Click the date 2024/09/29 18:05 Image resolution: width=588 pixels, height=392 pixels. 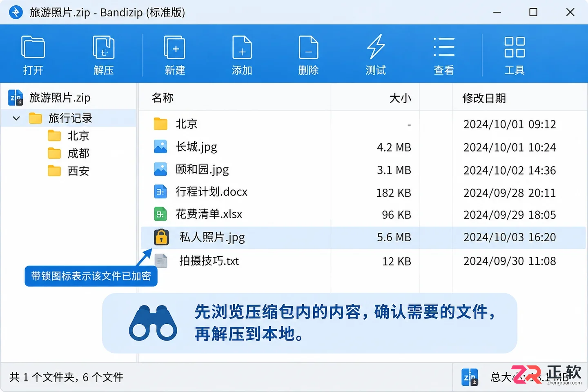510,215
